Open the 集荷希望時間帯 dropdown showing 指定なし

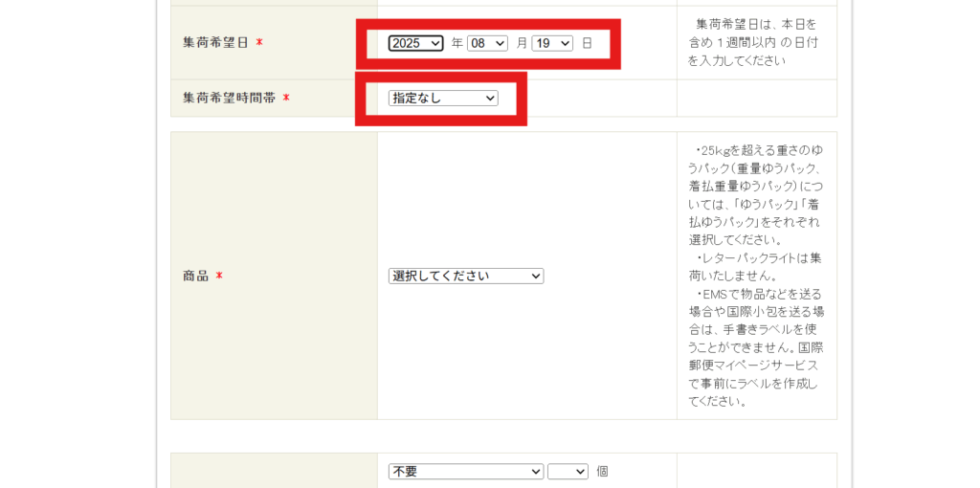[x=443, y=99]
